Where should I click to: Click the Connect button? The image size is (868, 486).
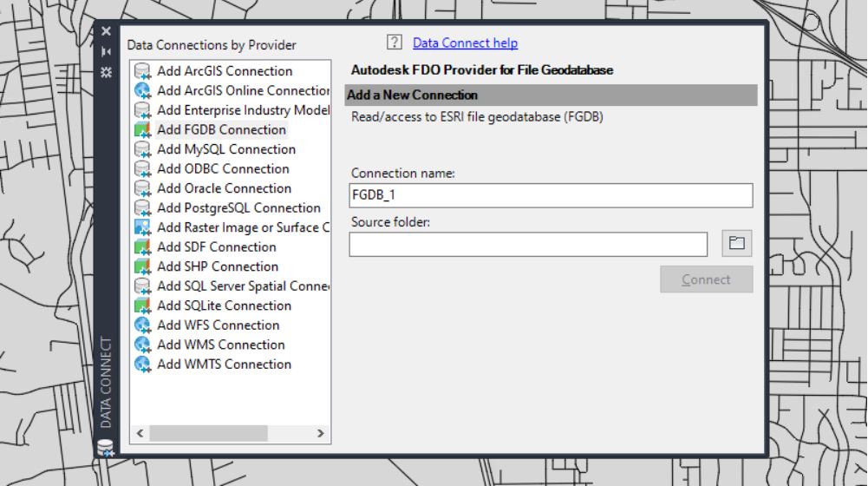click(x=707, y=279)
